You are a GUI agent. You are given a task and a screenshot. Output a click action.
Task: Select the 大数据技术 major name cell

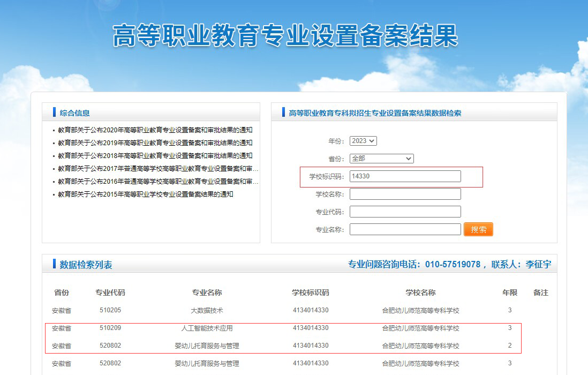click(x=207, y=311)
